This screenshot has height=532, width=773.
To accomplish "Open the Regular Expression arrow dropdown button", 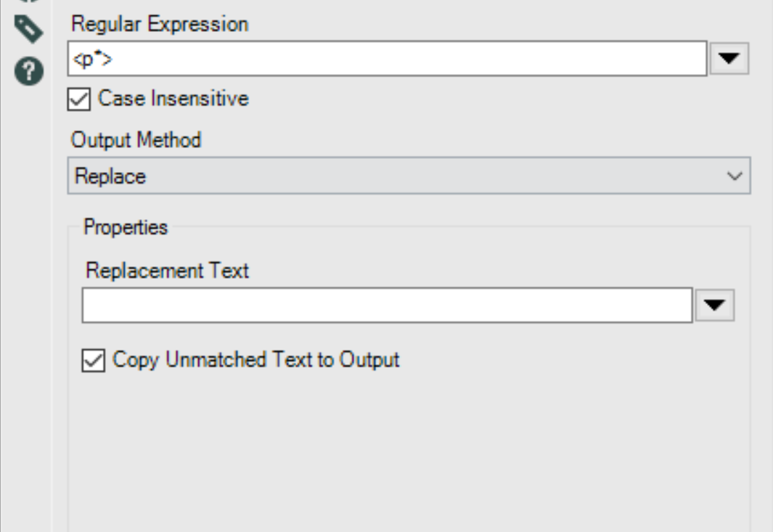I will (x=729, y=59).
